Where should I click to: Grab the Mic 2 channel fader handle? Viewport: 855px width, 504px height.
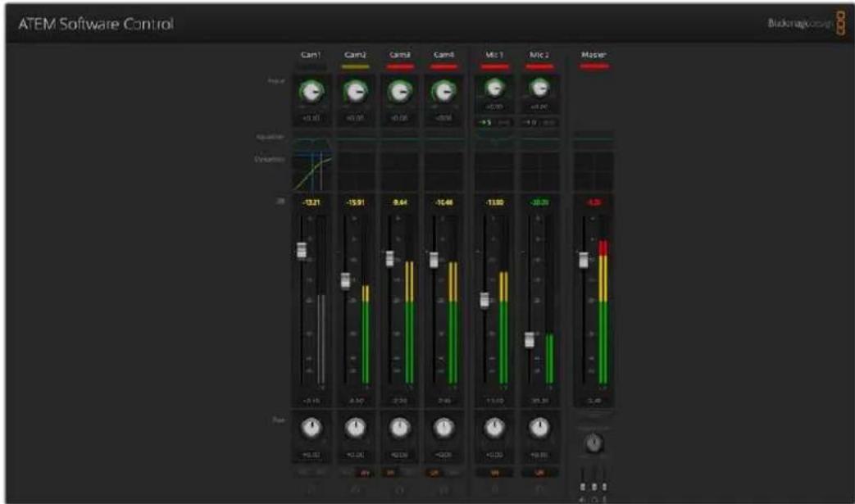coord(530,339)
